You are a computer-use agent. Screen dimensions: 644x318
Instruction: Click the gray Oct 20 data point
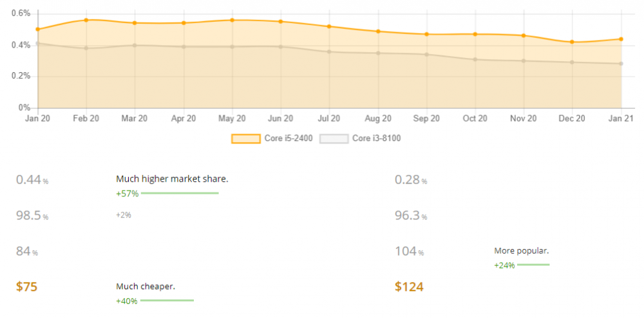tap(475, 59)
